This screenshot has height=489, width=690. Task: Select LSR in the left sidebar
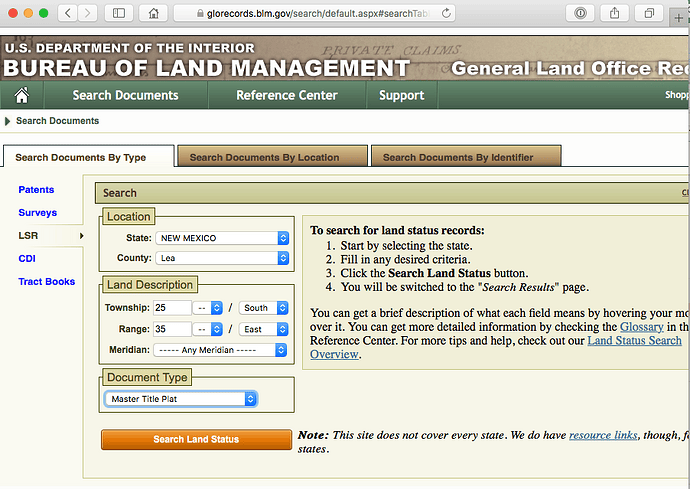click(x=28, y=235)
